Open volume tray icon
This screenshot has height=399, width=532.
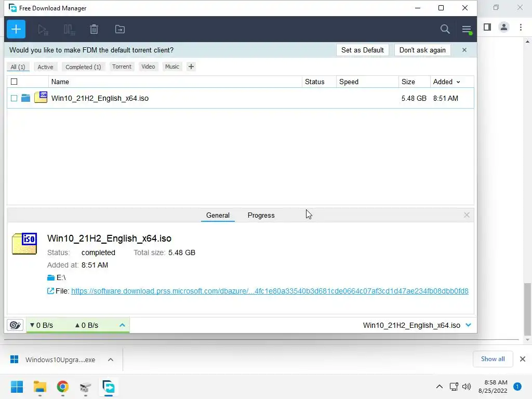coord(467,387)
